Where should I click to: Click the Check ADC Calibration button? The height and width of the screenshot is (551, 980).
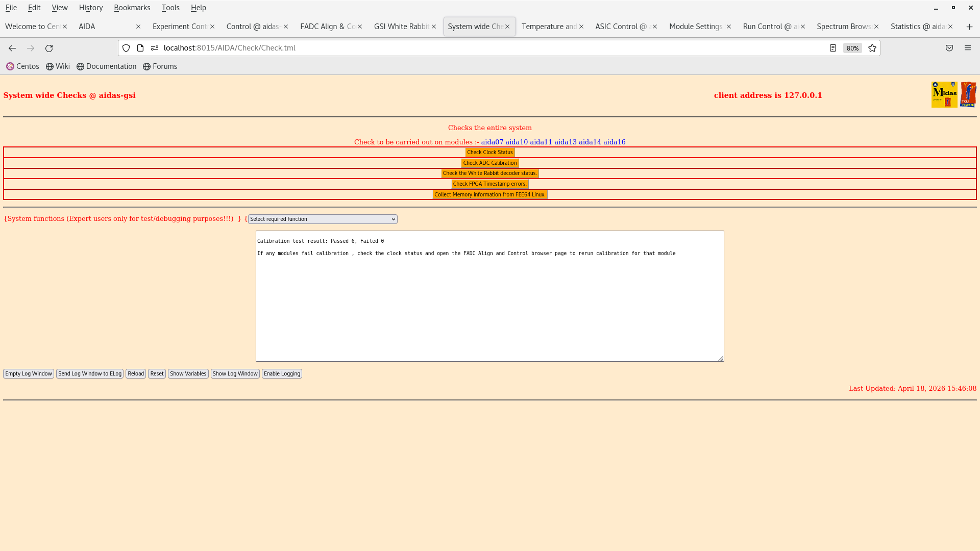click(x=489, y=163)
